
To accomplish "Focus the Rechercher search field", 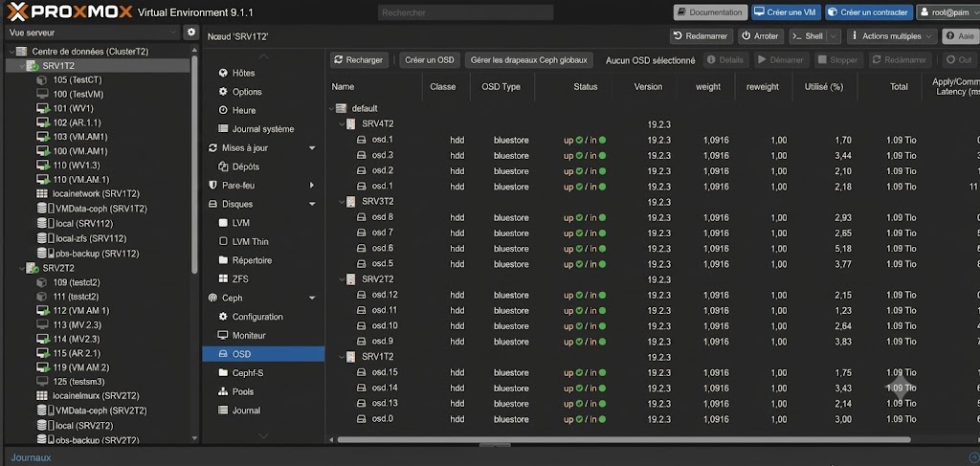I will pyautogui.click(x=466, y=12).
